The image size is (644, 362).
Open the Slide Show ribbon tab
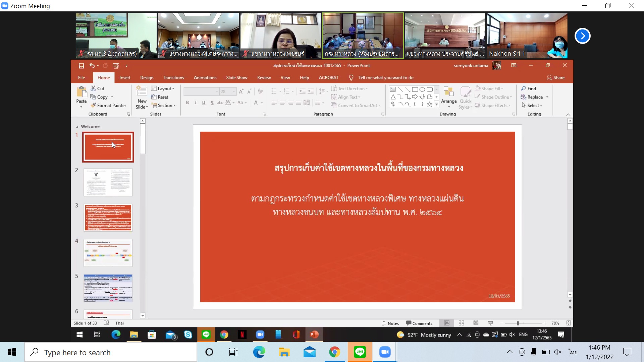click(236, 77)
